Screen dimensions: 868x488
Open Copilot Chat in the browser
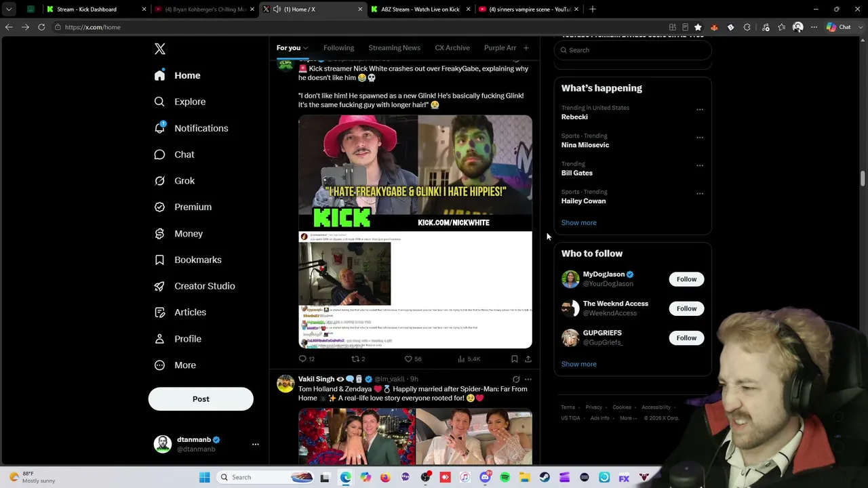click(x=839, y=27)
